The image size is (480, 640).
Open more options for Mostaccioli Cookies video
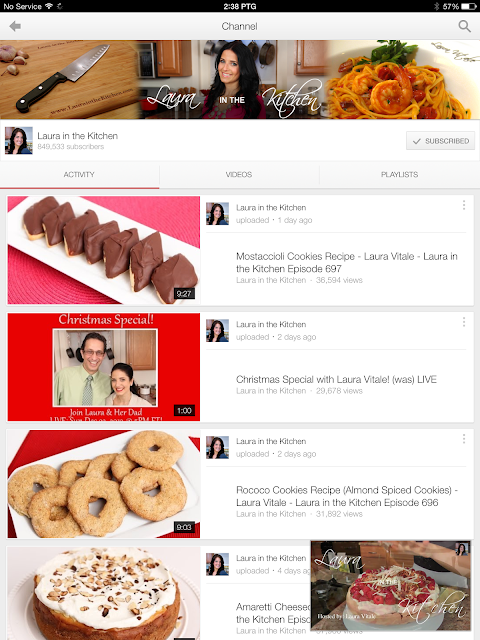tap(464, 205)
